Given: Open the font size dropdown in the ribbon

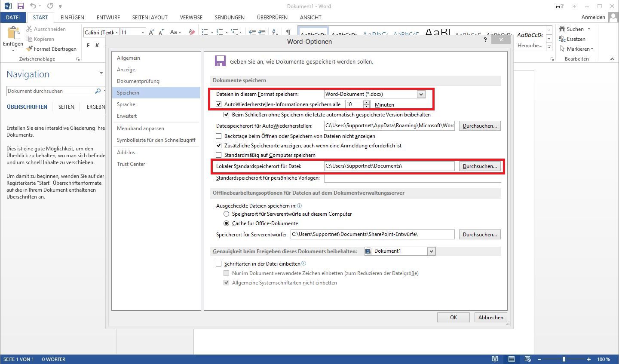Looking at the screenshot, I should [x=142, y=32].
